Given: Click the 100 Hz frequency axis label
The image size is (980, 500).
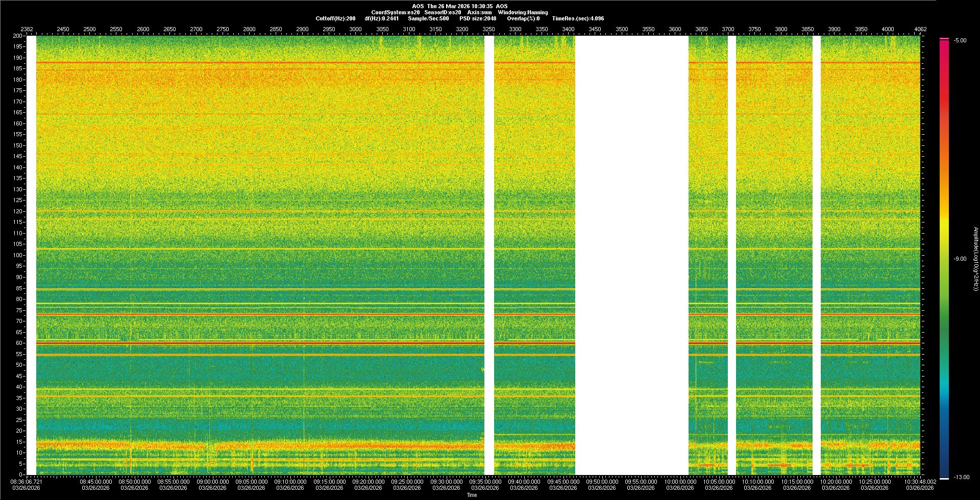Looking at the screenshot, I should [17, 255].
